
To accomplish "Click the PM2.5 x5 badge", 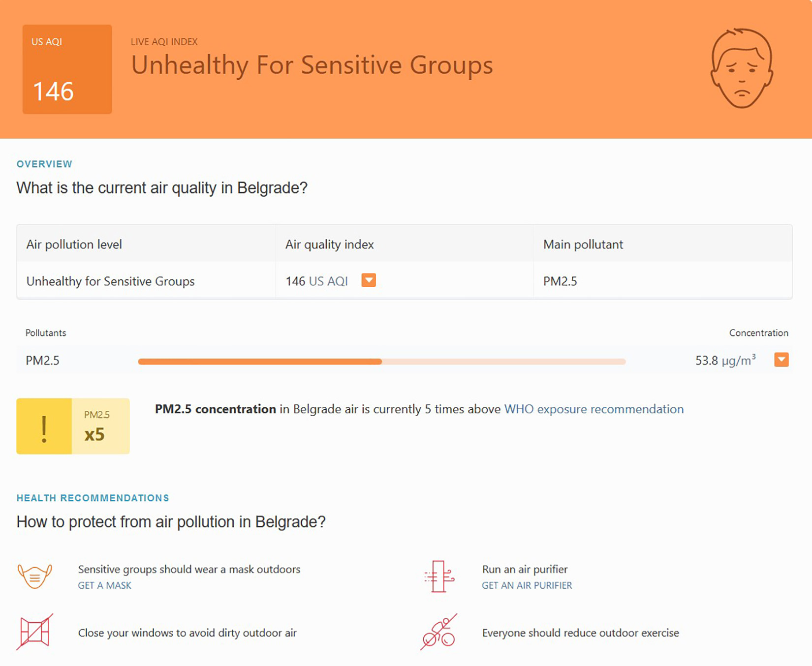I will point(100,426).
